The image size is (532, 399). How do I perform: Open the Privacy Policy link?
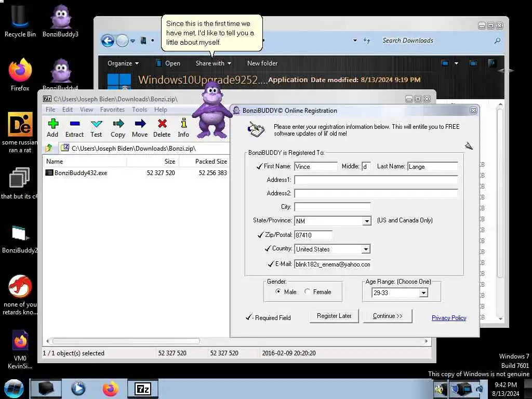pos(449,318)
